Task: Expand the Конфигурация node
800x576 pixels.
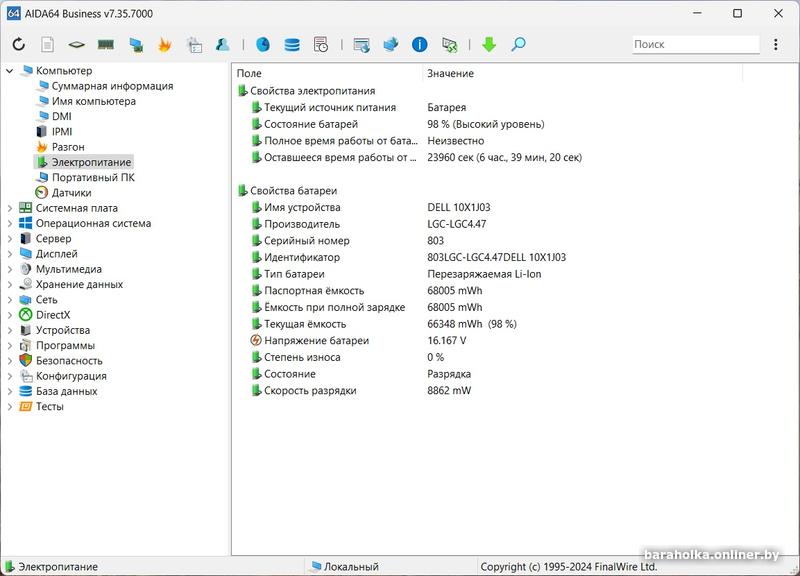Action: coord(10,376)
